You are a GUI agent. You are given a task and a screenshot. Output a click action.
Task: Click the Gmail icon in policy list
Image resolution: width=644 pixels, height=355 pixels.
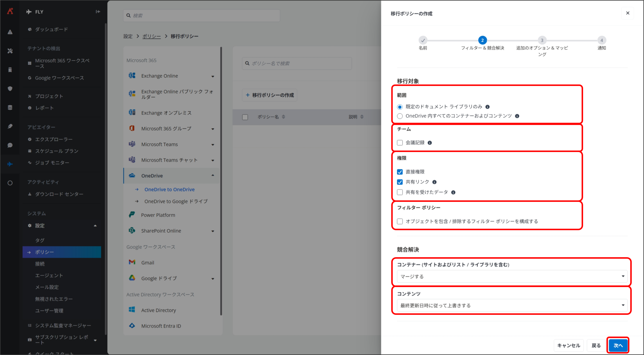132,262
